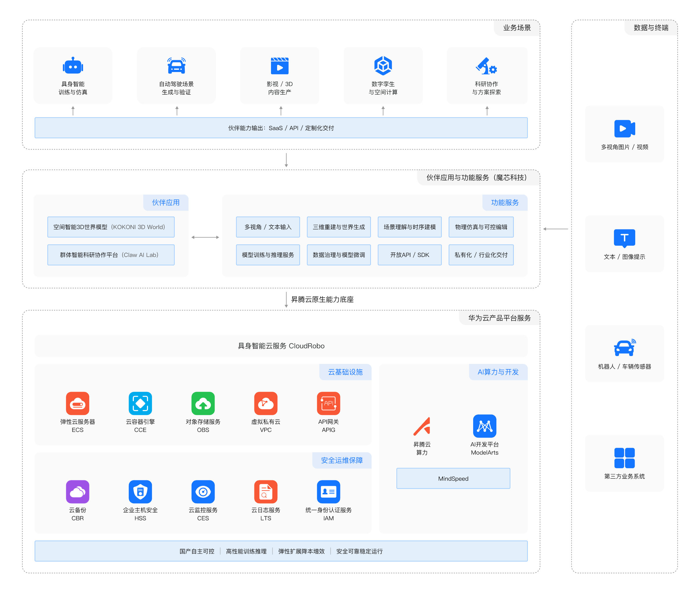Select the 模型训练与推理服务 box
Viewport: 700px width, 593px height.
(x=268, y=255)
